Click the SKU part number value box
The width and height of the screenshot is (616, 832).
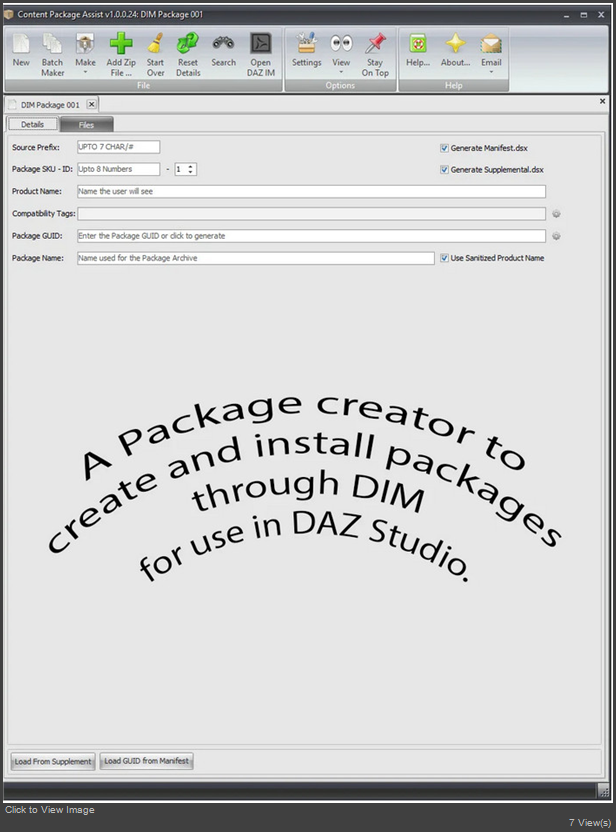click(180, 169)
